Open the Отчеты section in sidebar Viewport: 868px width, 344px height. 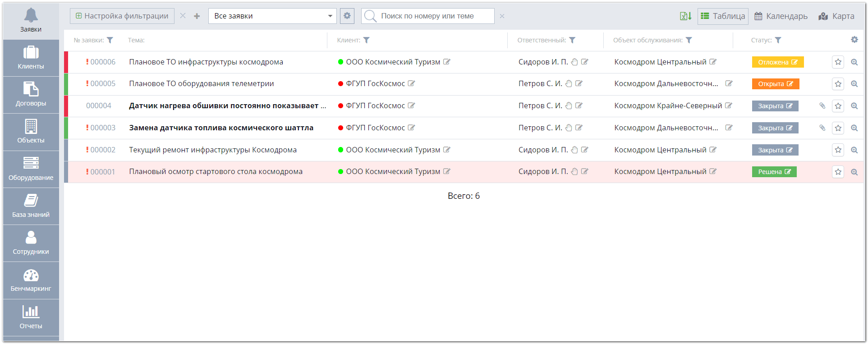click(31, 318)
